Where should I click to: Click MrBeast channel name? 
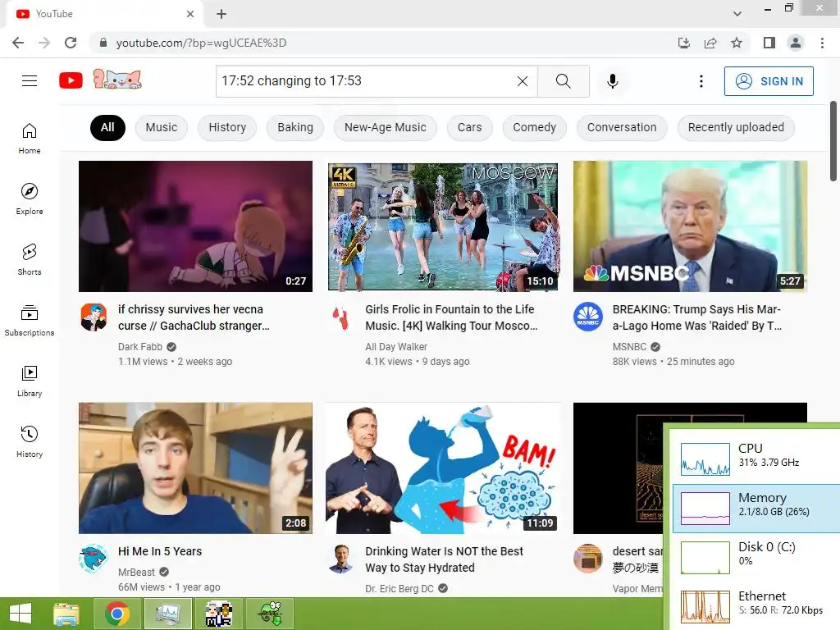point(136,572)
